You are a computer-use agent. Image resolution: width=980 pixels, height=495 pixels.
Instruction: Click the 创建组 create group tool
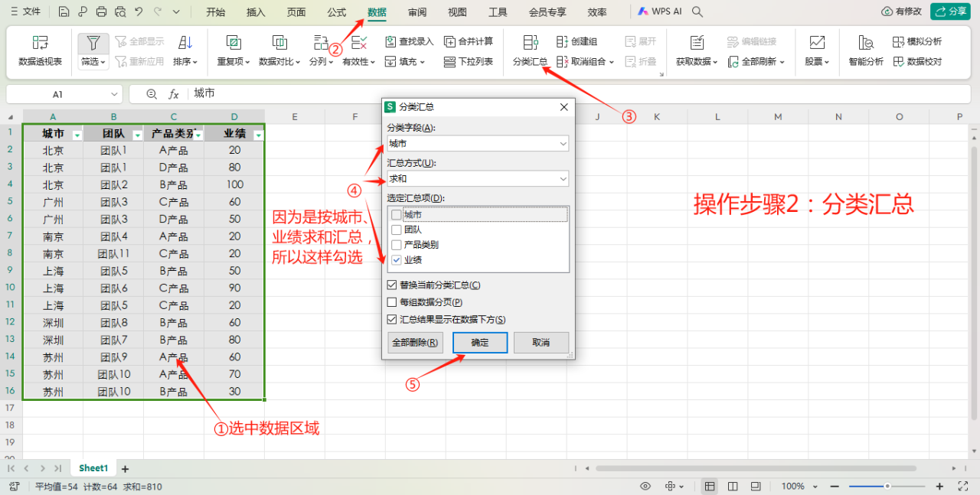[577, 41]
